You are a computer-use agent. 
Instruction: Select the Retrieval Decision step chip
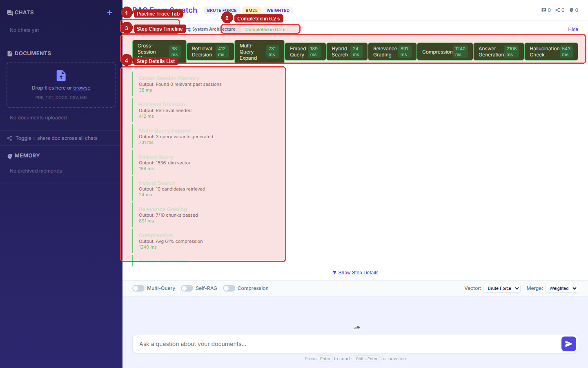coord(210,52)
